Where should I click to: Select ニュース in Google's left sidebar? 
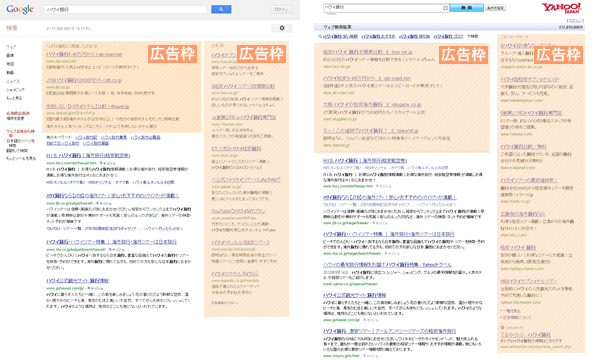13,81
